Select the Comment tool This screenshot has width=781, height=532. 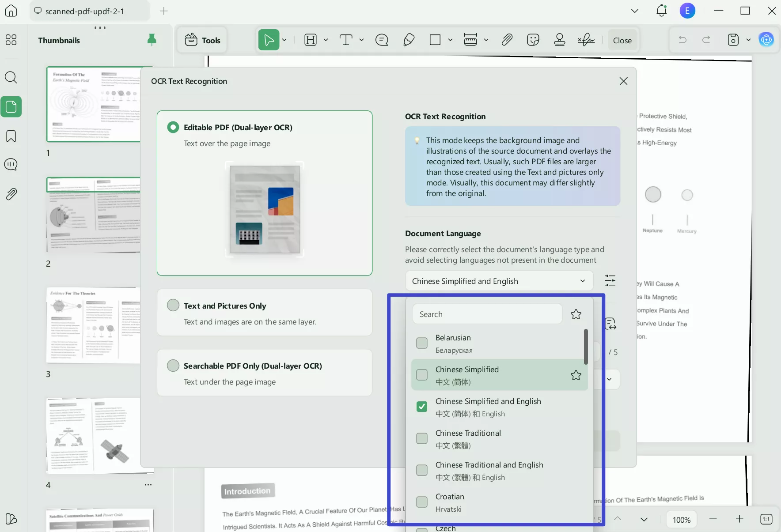[381, 40]
